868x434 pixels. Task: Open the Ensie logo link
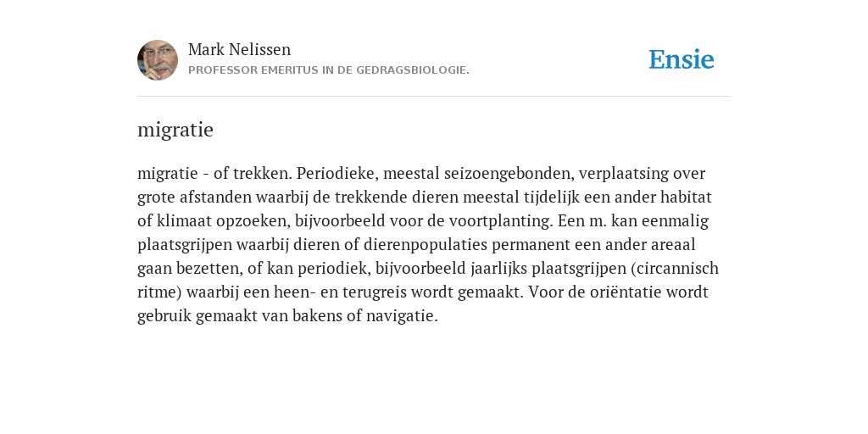click(682, 59)
